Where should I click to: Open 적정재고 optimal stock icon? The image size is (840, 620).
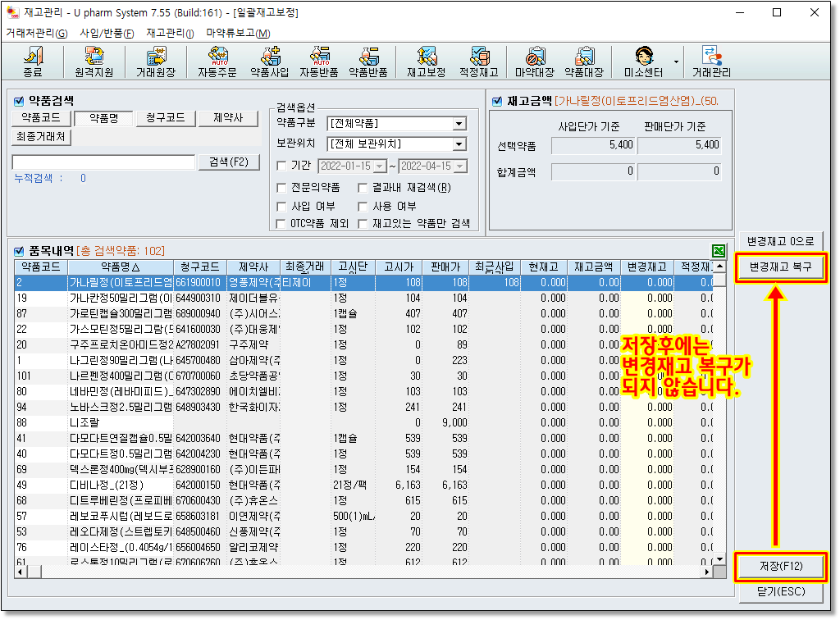click(x=479, y=62)
